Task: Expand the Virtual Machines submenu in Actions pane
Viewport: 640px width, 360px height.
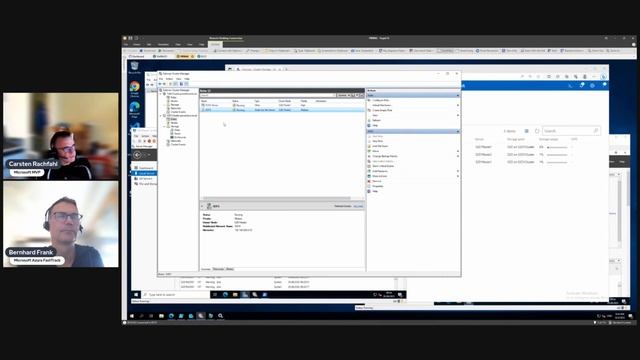Action: coord(458,105)
